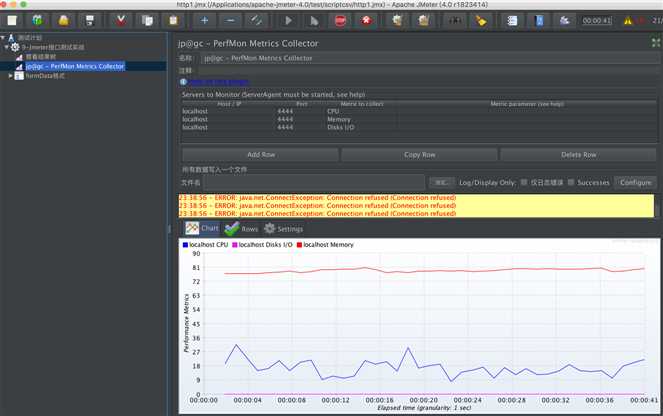
Task: Shut down test with red X icon
Action: (x=367, y=20)
